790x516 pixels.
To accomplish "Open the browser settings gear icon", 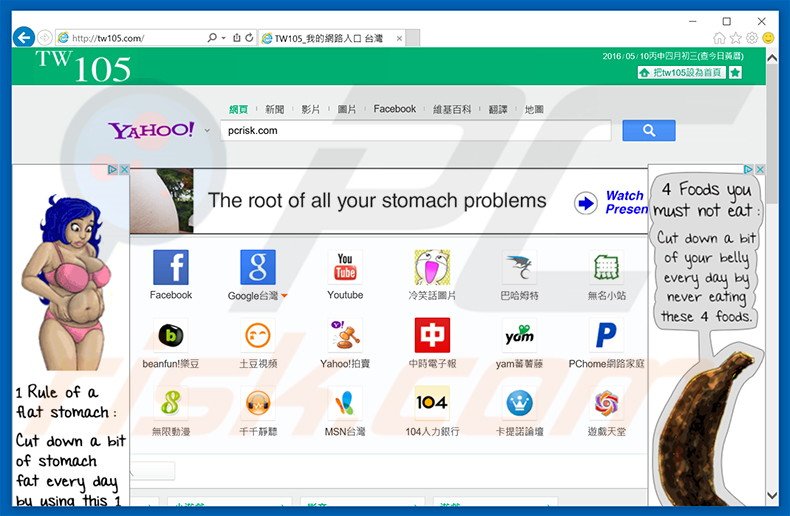I will (752, 38).
